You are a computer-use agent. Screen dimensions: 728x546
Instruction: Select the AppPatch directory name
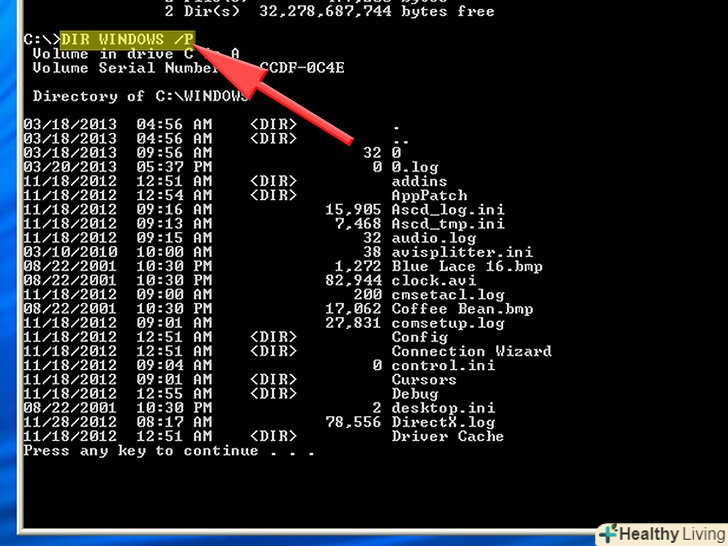(x=429, y=195)
